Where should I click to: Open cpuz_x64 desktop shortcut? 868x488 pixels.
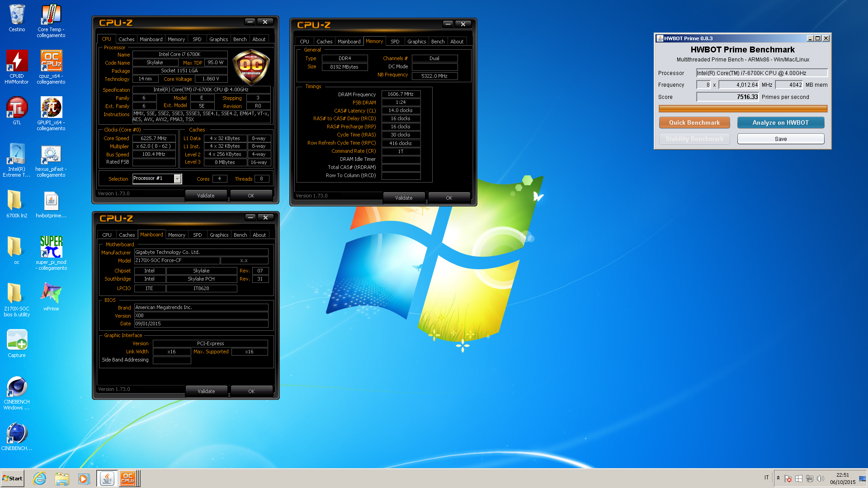(x=51, y=67)
